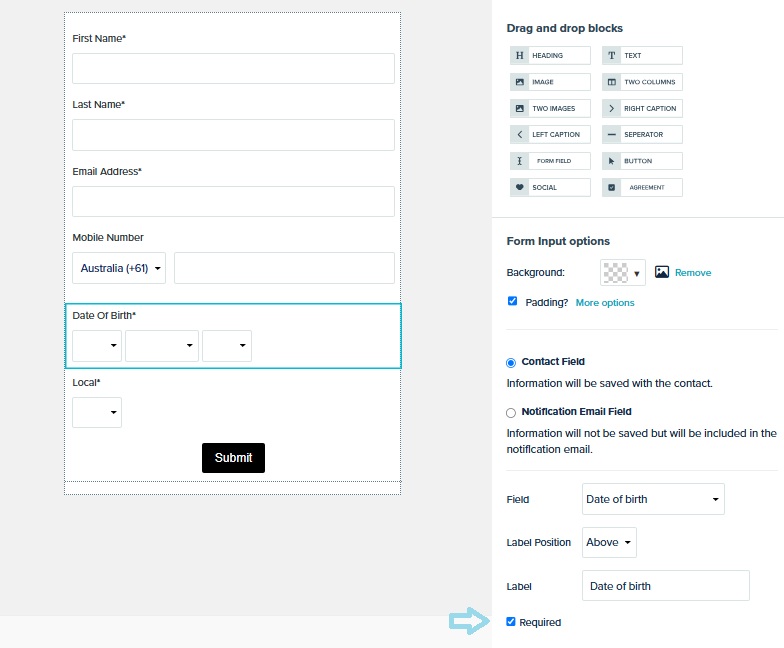784x648 pixels.
Task: Choose the Social heart icon
Action: [520, 188]
